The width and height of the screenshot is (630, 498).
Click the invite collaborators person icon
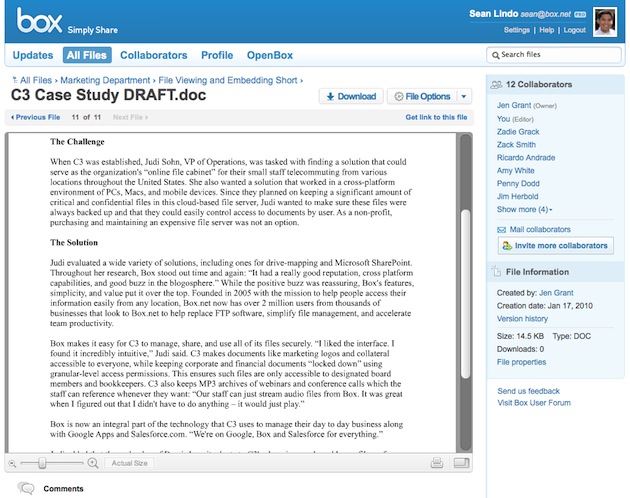(507, 246)
